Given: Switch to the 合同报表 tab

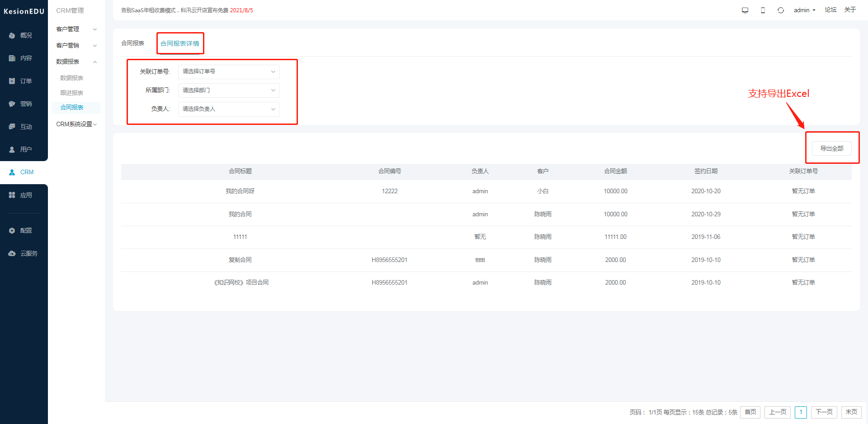Looking at the screenshot, I should pyautogui.click(x=132, y=43).
